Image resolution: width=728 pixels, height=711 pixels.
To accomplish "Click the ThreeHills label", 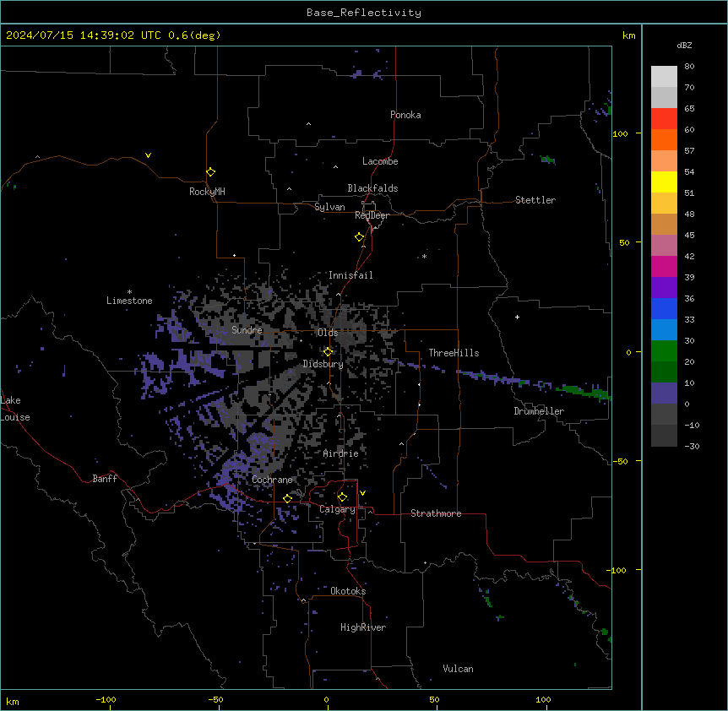I will 454,353.
